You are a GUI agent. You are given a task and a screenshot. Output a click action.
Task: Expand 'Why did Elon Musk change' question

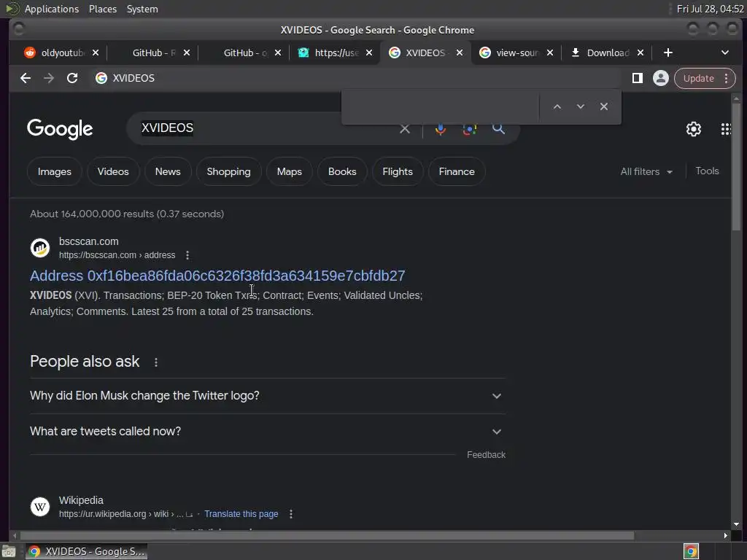pyautogui.click(x=267, y=396)
